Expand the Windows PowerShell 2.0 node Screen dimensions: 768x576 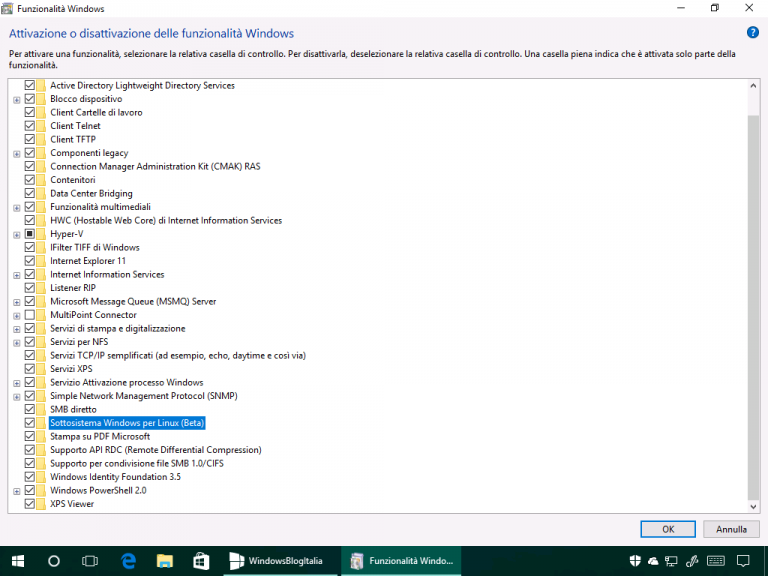point(17,491)
